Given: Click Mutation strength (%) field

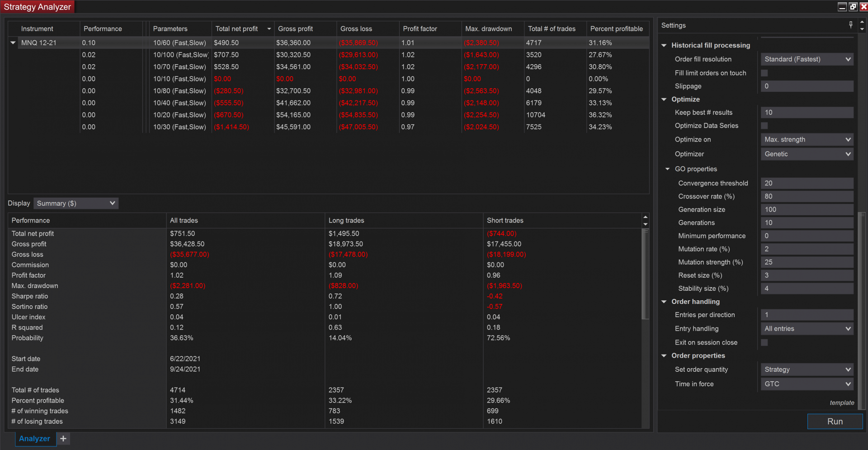Looking at the screenshot, I should pos(807,262).
